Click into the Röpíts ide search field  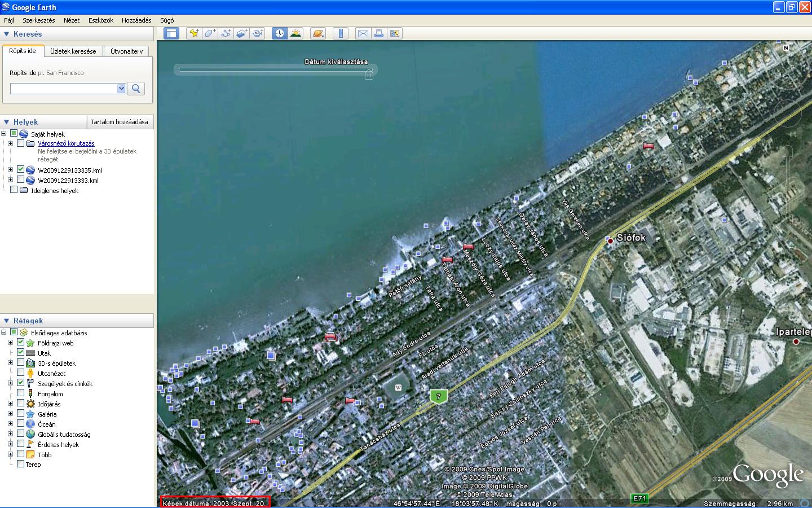64,89
